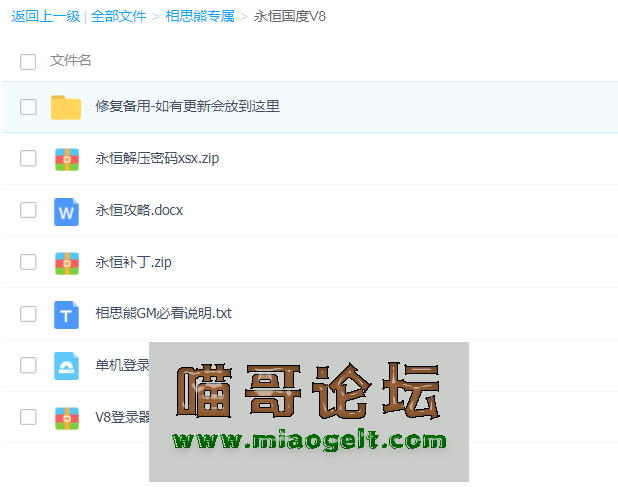Check the box for 永恒解压密码xsx.zip

(x=28, y=159)
